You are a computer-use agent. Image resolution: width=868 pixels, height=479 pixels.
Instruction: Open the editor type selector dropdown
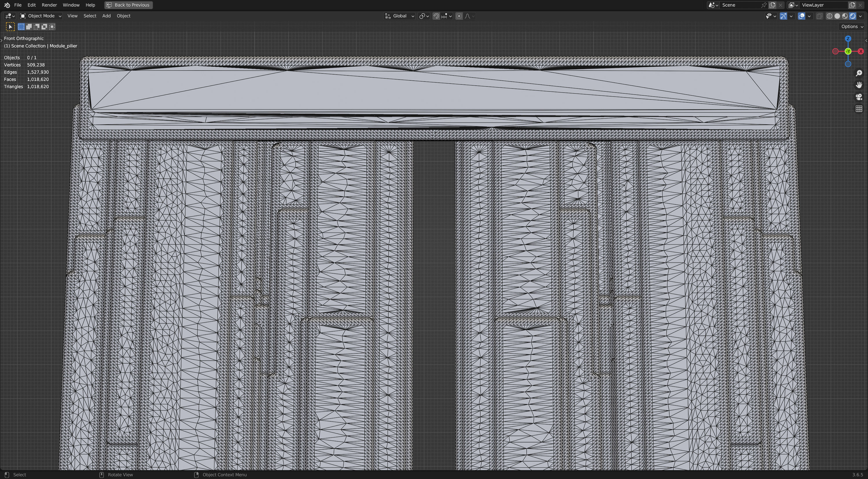pos(10,16)
